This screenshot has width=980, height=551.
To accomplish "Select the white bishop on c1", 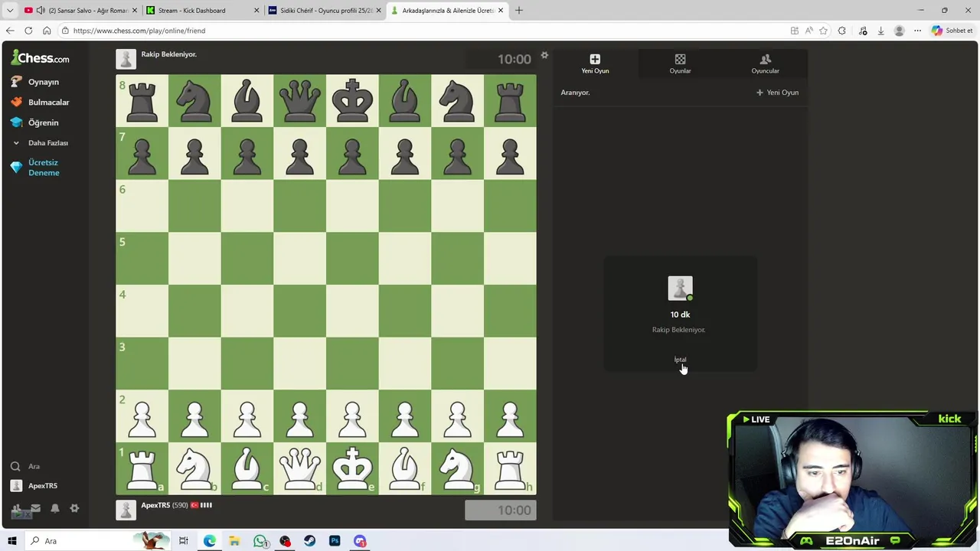I will 247,468.
